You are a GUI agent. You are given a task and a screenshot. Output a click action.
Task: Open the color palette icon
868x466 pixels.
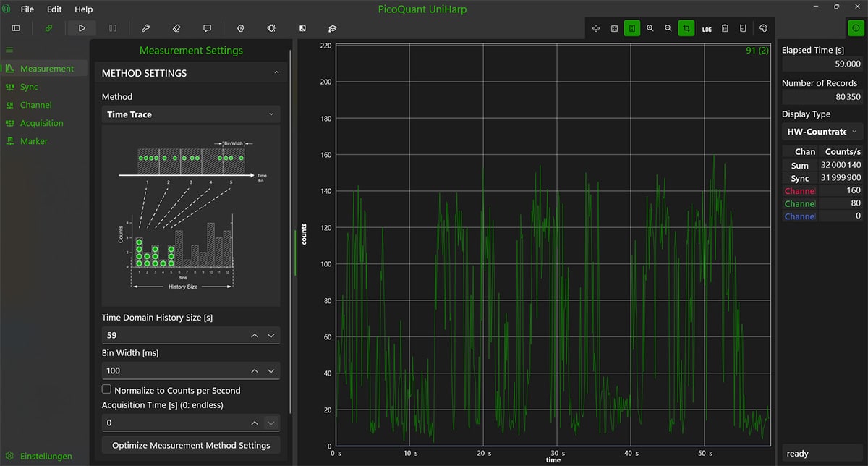[763, 28]
